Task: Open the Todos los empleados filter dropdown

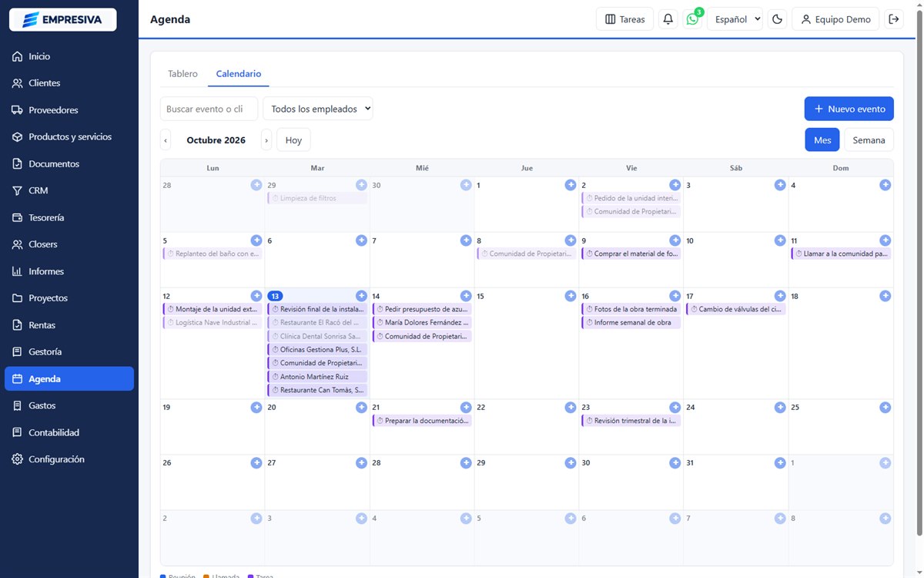Action: point(318,109)
